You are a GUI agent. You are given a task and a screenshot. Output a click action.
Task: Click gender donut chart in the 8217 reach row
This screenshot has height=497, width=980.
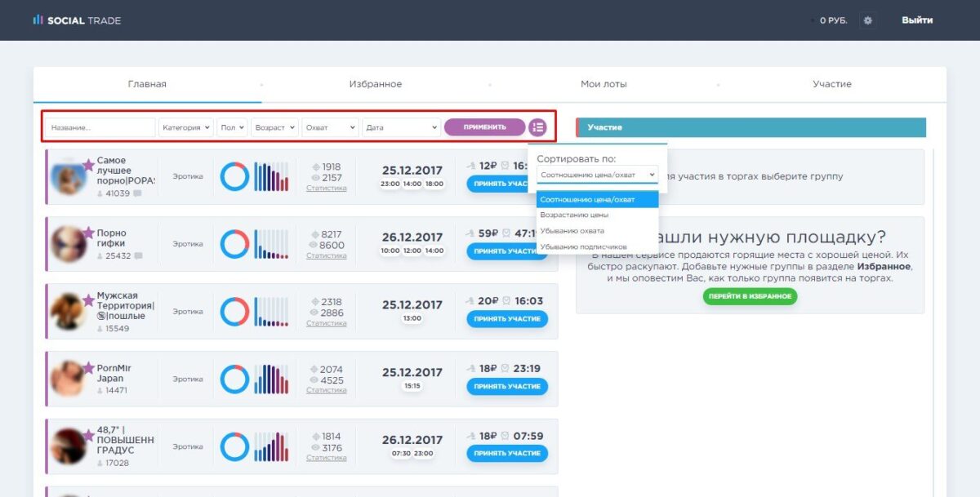pos(235,244)
